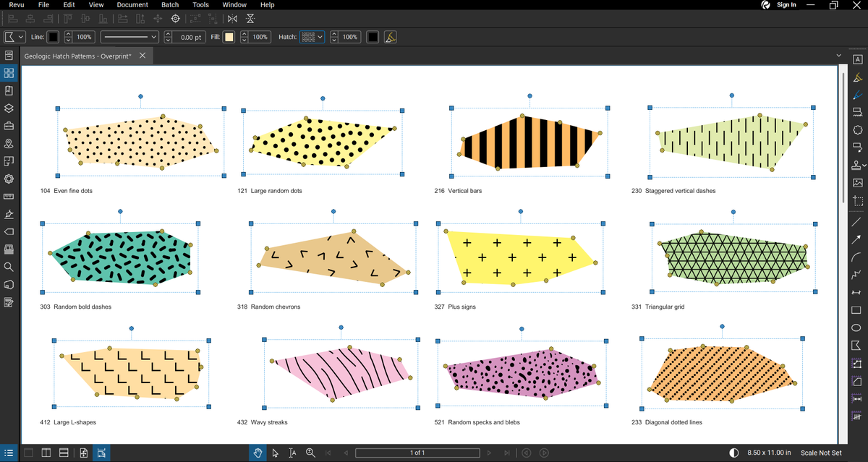This screenshot has width=868, height=462.
Task: Toggle Single Page view mode
Action: pyautogui.click(x=28, y=453)
